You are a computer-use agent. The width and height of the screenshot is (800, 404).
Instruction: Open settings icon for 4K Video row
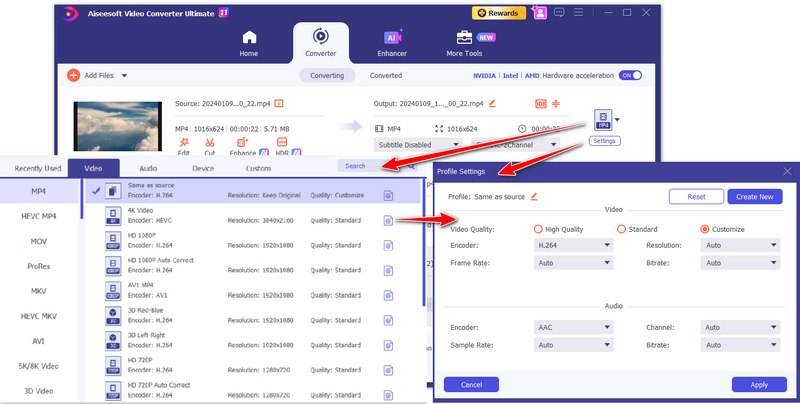[x=388, y=220]
